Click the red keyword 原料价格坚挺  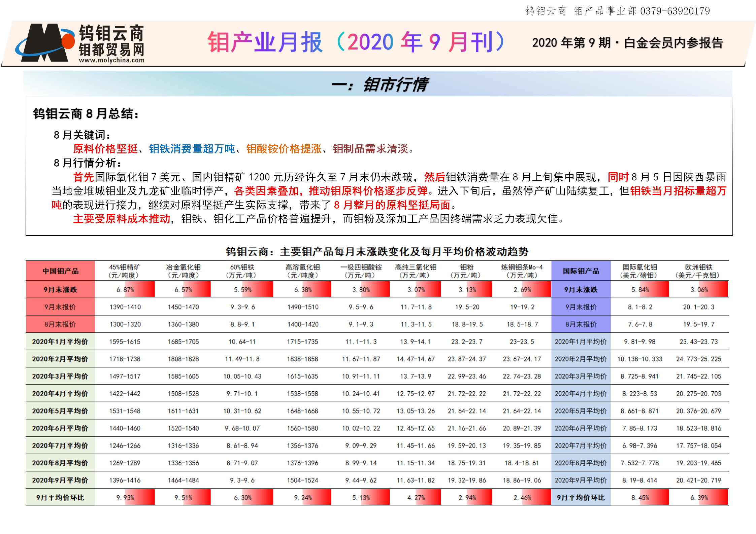pos(105,149)
